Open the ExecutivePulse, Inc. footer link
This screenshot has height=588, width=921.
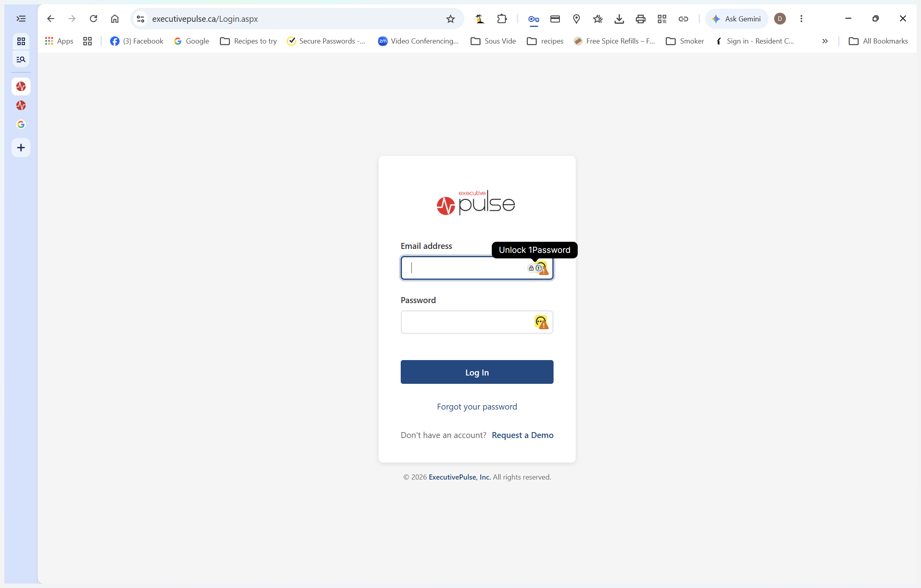pos(460,477)
